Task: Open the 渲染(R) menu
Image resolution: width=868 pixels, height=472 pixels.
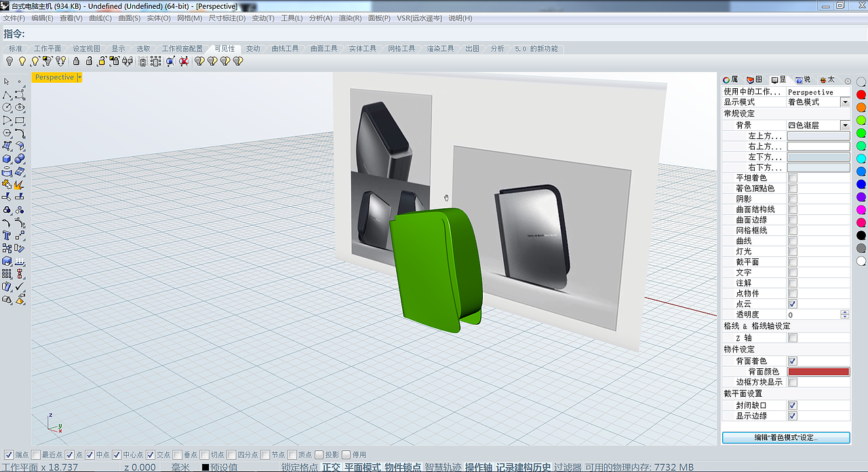Action: pyautogui.click(x=350, y=18)
